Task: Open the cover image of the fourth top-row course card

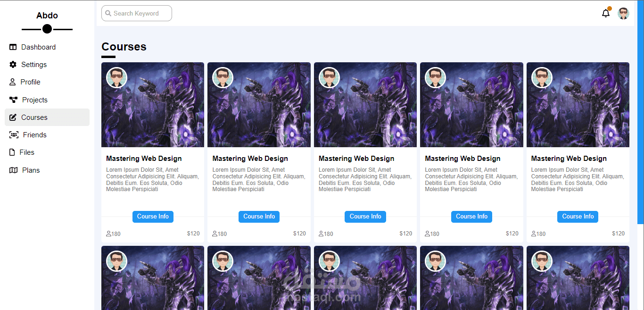Action: point(471,105)
